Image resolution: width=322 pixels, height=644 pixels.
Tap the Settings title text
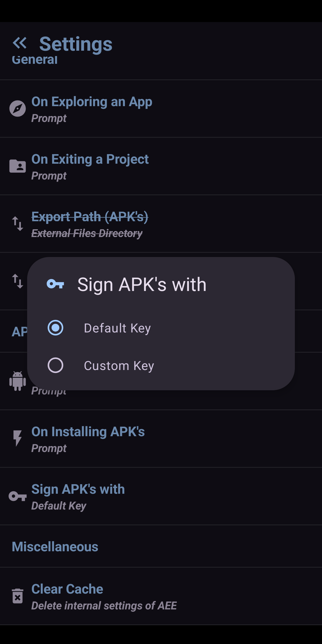point(76,44)
